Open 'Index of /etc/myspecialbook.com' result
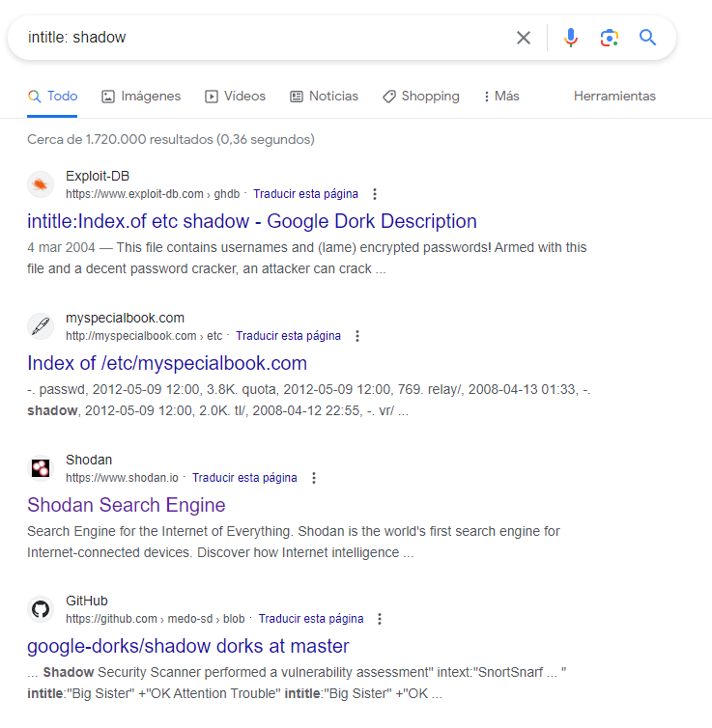 [x=167, y=363]
